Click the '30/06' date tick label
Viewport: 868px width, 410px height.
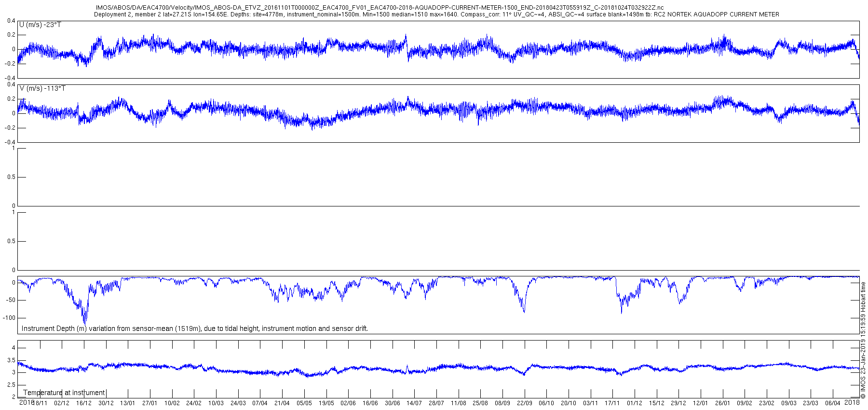point(393,403)
